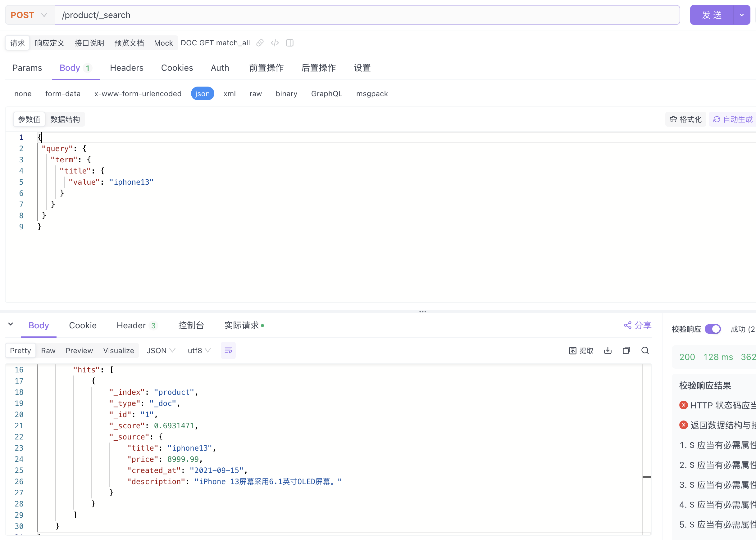Select the form-data body type

tap(63, 94)
